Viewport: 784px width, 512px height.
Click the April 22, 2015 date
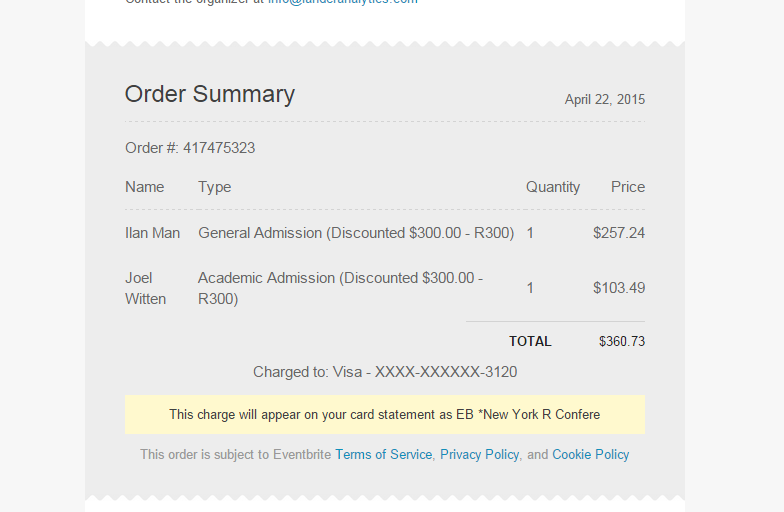(x=604, y=100)
